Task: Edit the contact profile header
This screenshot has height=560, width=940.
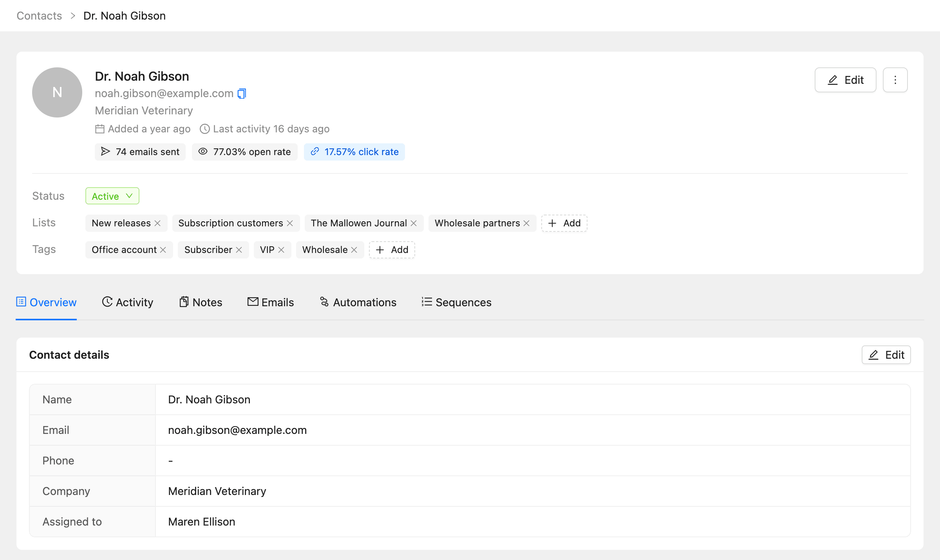Action: (845, 80)
